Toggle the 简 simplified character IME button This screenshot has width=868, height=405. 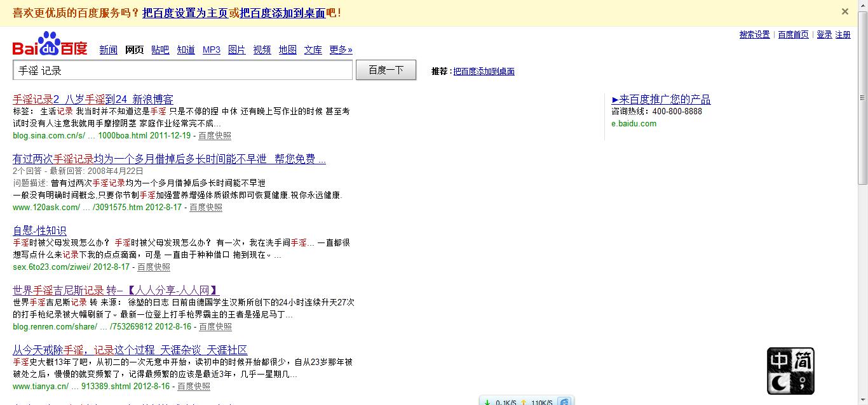pyautogui.click(x=803, y=361)
